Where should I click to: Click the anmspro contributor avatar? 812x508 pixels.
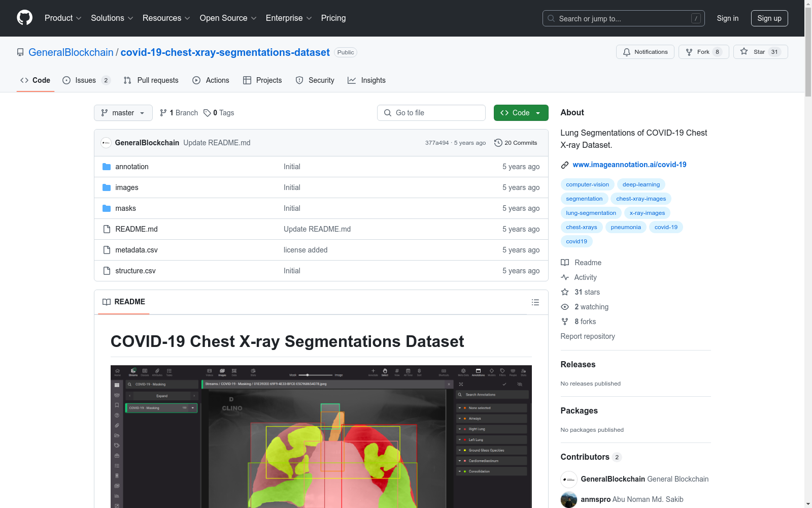pyautogui.click(x=569, y=499)
